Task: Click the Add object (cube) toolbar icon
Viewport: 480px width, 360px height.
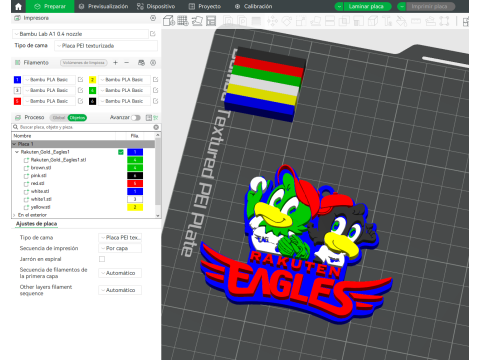Action: tap(169, 21)
